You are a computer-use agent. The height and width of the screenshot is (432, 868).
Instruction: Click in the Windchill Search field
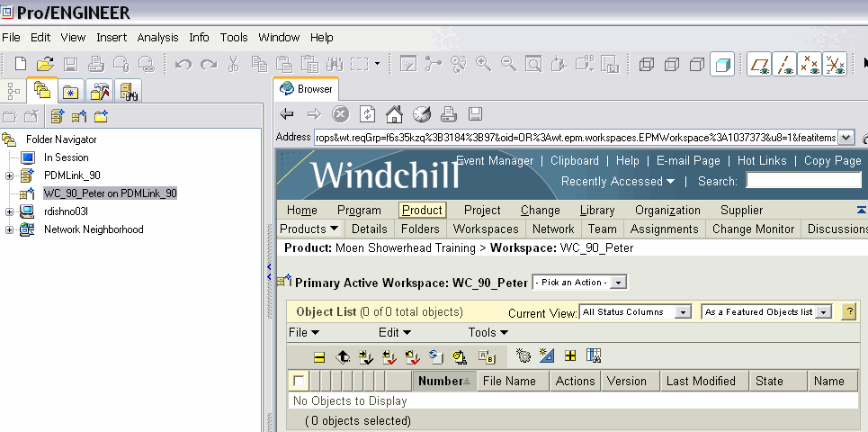pos(803,180)
